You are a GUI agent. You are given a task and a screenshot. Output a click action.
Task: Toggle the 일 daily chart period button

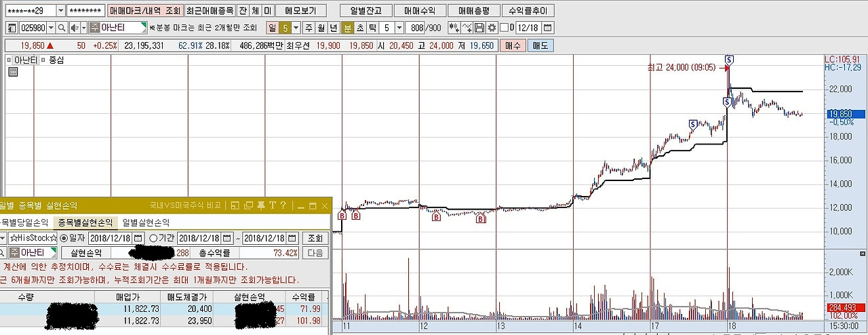click(x=272, y=28)
